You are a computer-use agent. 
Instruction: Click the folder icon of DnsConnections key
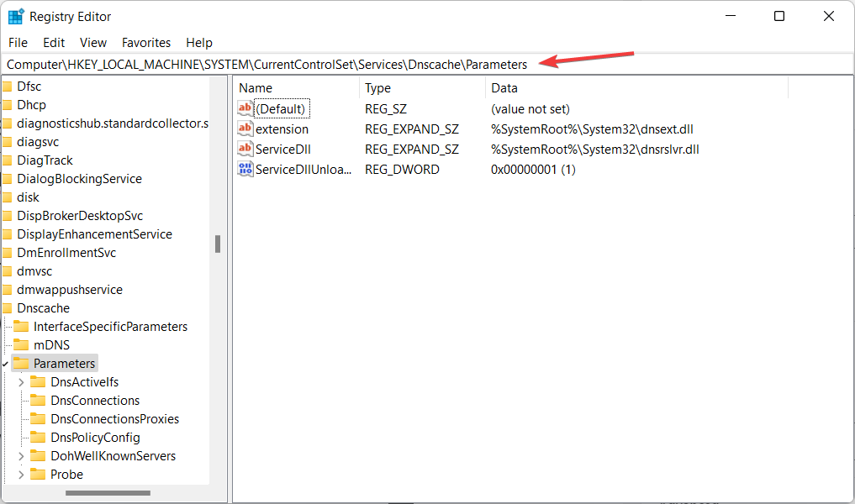(38, 400)
